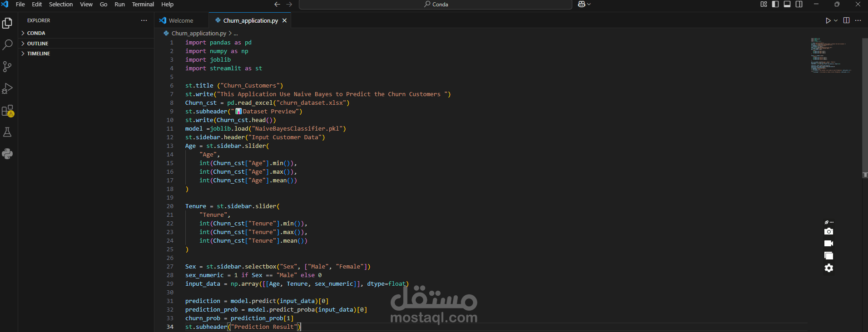Click "churn_dataset.xlsx" string on line 8
The width and height of the screenshot is (868, 332).
311,103
